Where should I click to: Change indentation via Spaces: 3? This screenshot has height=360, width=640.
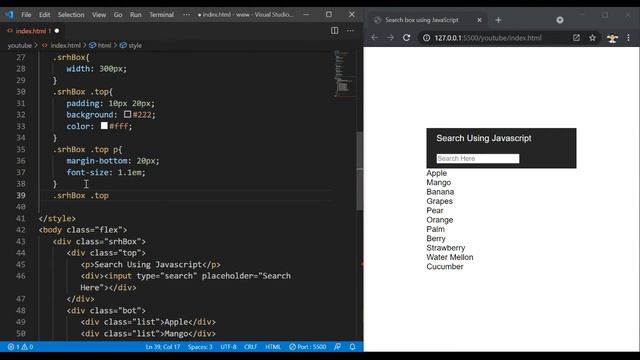pos(200,347)
